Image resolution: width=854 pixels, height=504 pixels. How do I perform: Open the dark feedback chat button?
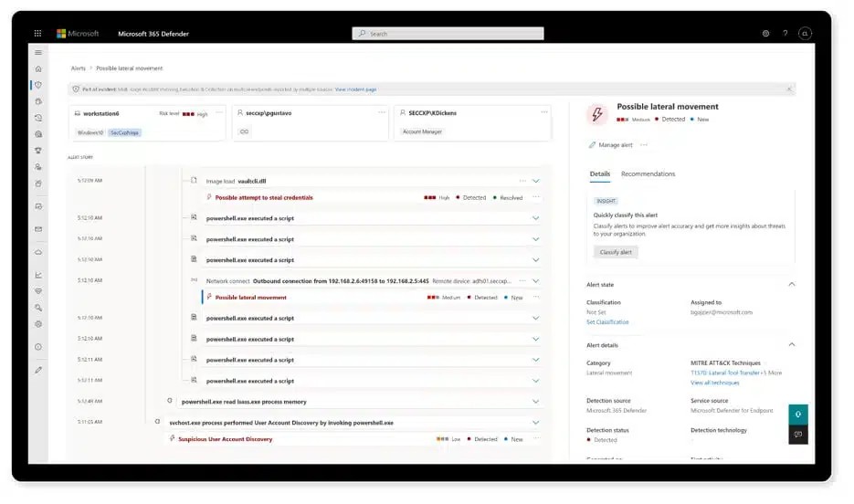coord(798,435)
